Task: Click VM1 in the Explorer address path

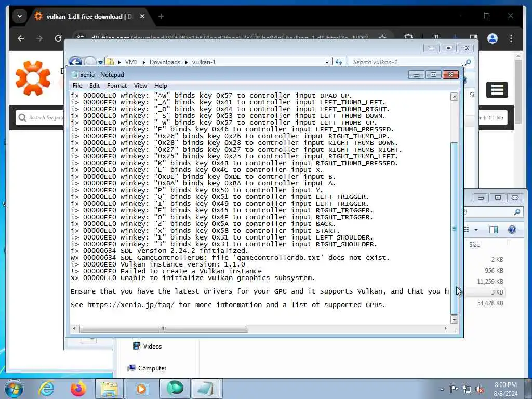Action: click(x=131, y=62)
